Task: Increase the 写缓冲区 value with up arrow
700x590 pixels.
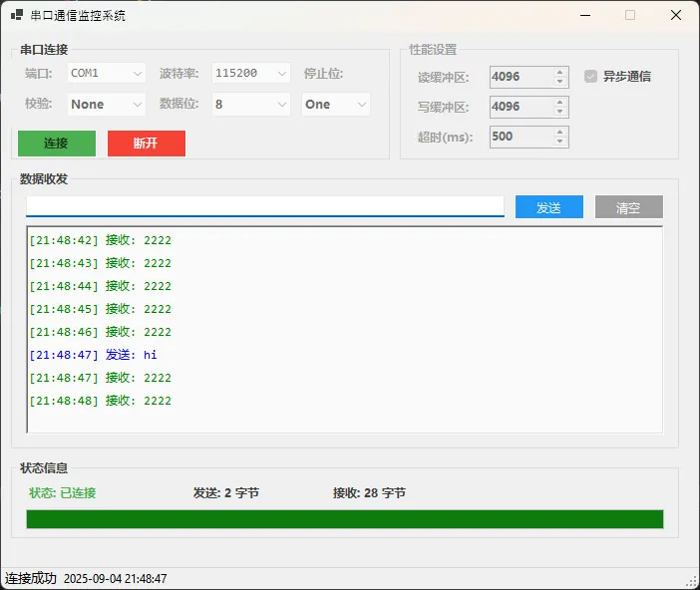Action: click(x=559, y=102)
